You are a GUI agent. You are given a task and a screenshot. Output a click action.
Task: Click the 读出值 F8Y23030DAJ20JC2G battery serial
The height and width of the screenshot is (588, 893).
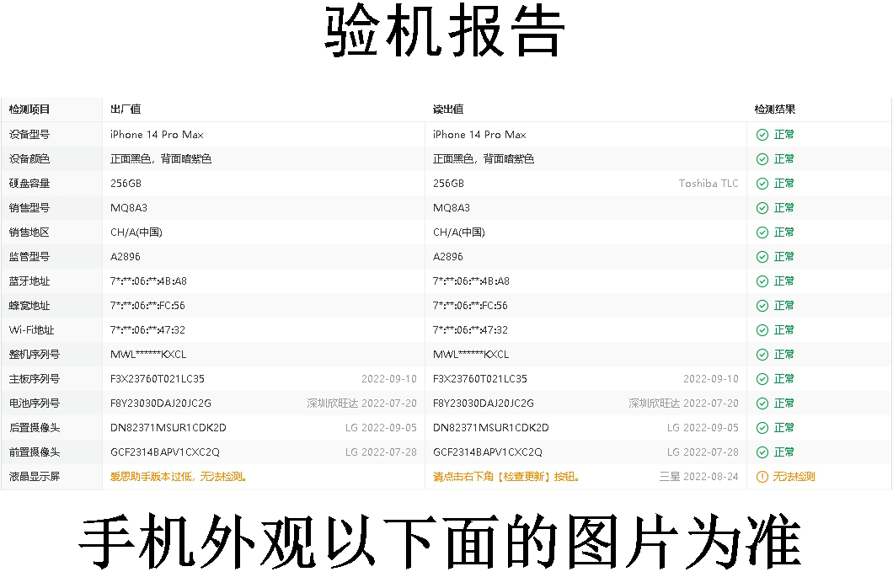click(483, 404)
